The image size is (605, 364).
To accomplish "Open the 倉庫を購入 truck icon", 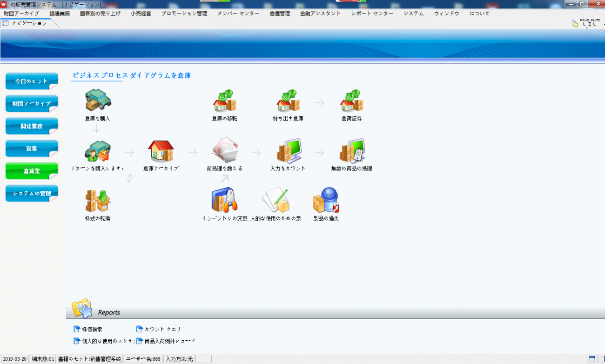I will (98, 100).
